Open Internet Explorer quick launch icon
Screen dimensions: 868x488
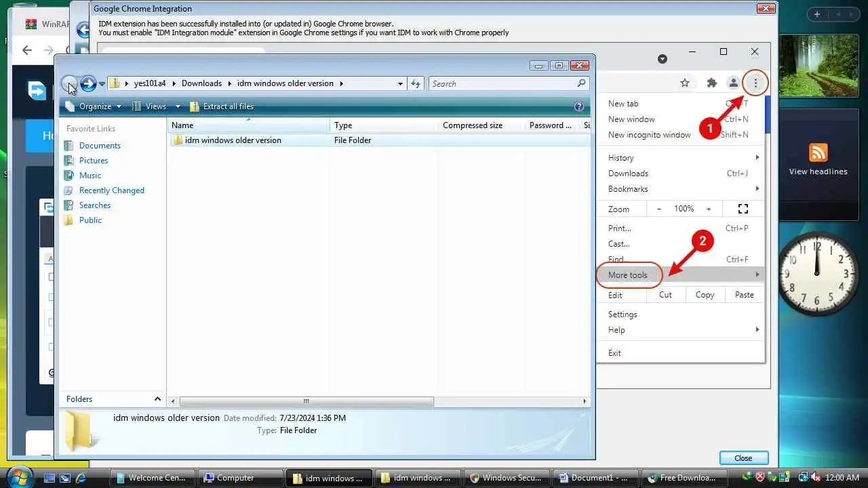tap(81, 478)
